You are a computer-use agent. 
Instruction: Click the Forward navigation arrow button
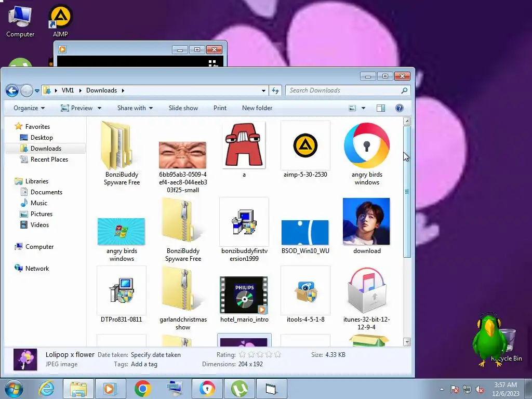pyautogui.click(x=26, y=90)
